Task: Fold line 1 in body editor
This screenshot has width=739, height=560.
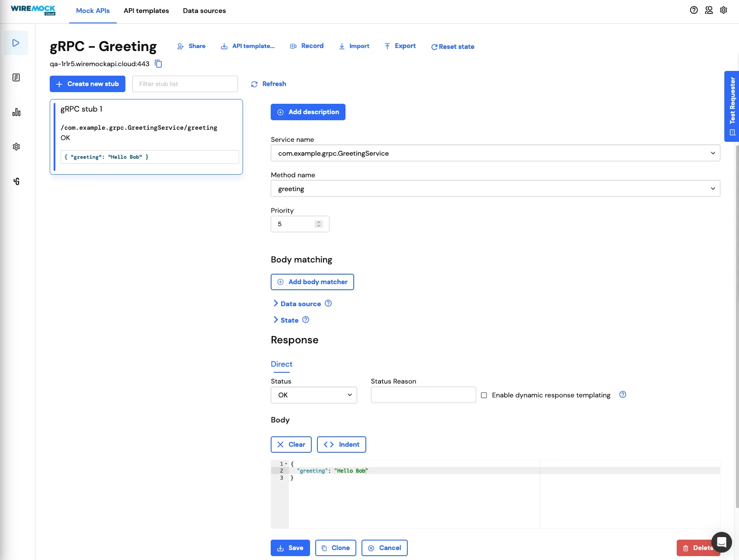Action: click(286, 464)
